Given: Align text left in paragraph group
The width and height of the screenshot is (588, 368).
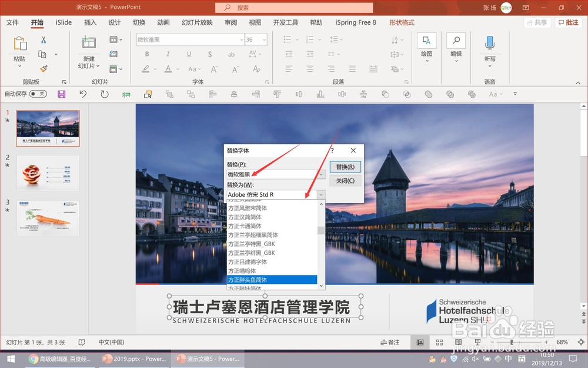Looking at the screenshot, I should (288, 69).
